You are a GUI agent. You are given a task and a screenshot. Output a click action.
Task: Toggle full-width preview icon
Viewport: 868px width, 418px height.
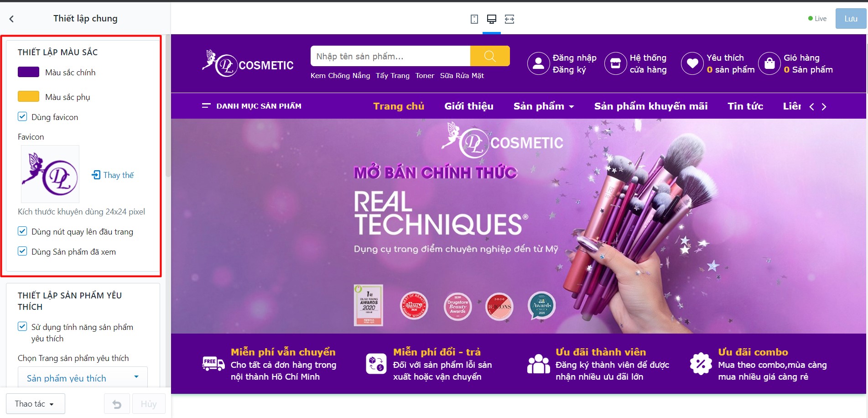pos(509,19)
